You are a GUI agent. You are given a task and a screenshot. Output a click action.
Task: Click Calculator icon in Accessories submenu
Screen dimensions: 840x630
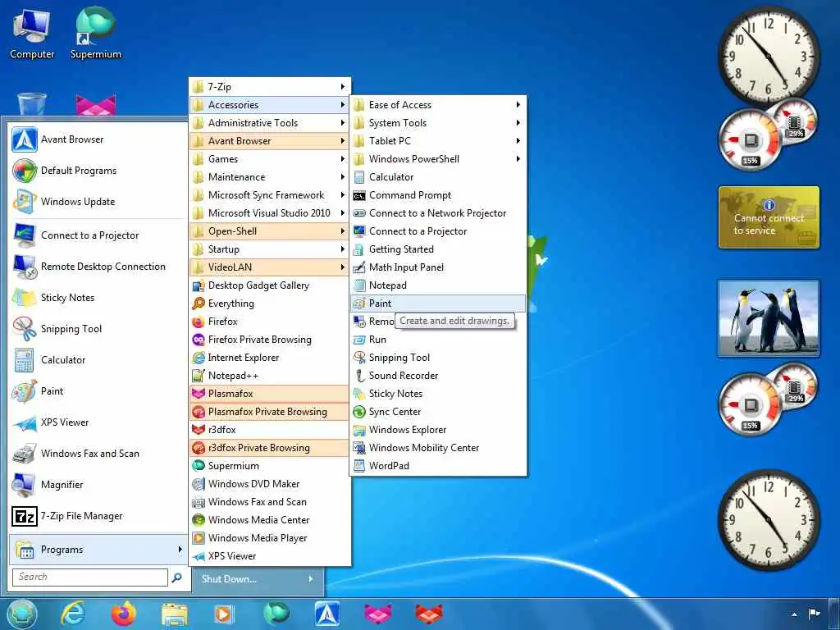359,177
